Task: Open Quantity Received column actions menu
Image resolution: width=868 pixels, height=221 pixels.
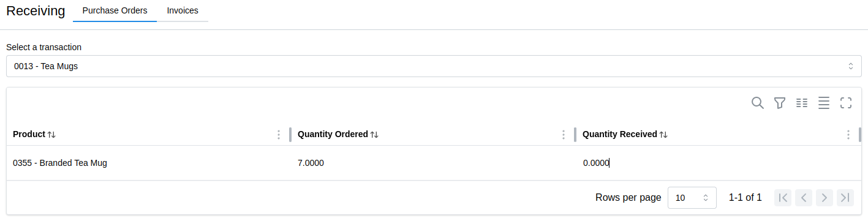Action: tap(848, 135)
